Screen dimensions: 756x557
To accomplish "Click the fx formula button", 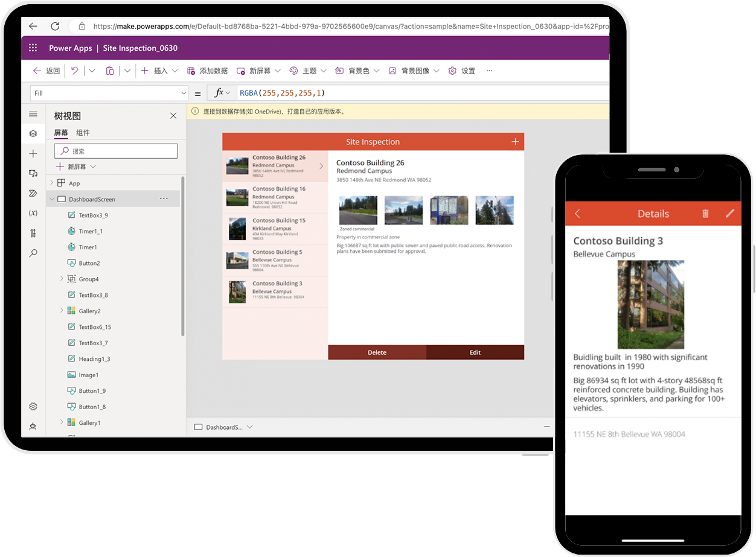I will click(x=222, y=93).
